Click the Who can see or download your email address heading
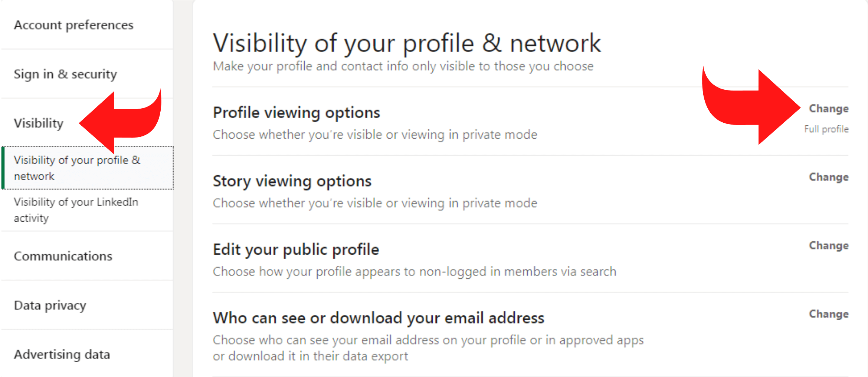868x377 pixels. point(378,318)
